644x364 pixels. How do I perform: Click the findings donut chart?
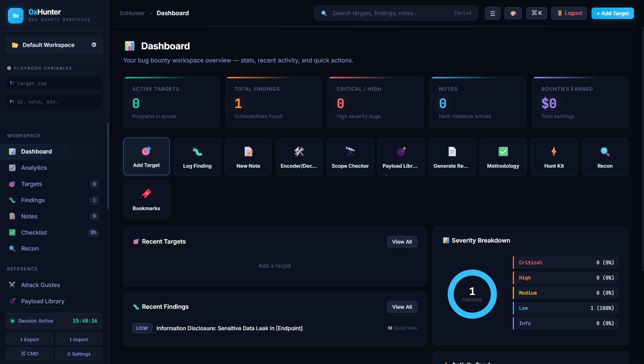point(472,294)
